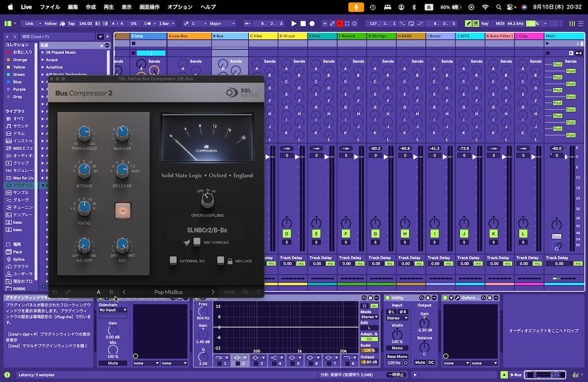The image size is (588, 382).
Task: Click the Makeup knob on Bus Compressor
Action: (x=122, y=133)
